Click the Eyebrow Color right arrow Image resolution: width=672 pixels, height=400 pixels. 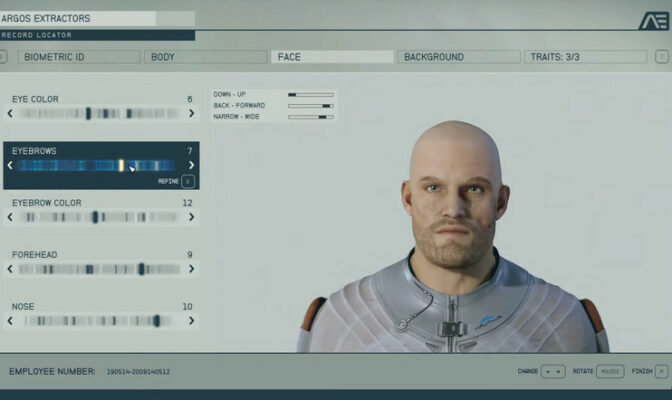click(192, 216)
